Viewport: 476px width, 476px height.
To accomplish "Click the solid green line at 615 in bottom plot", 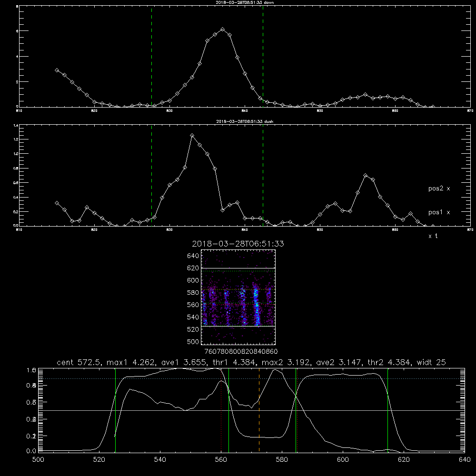I will (387, 410).
